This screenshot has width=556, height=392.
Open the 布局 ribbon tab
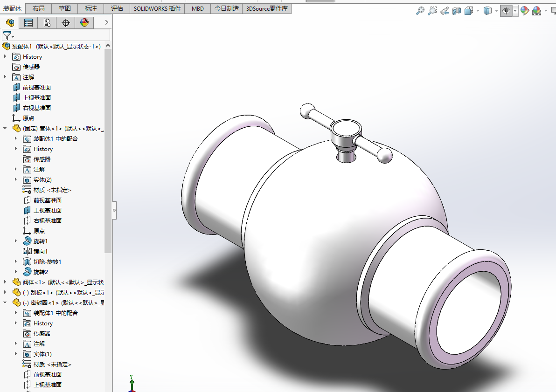[x=39, y=8]
